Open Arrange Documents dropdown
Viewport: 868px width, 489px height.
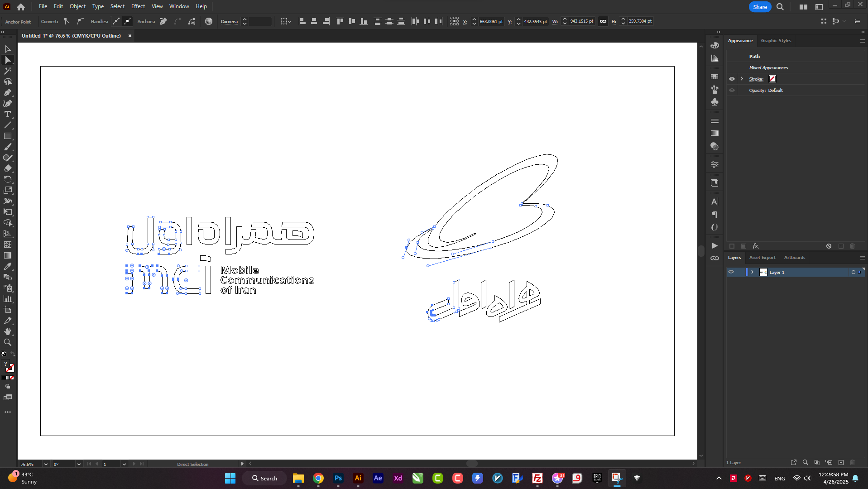click(803, 7)
